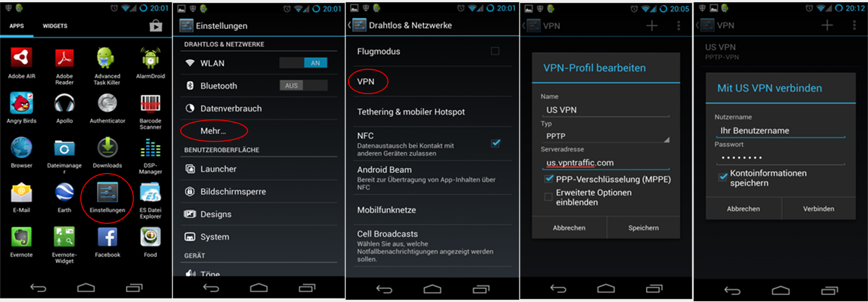Tap the Verbinden button
Image resolution: width=868 pixels, height=302 pixels.
818,209
